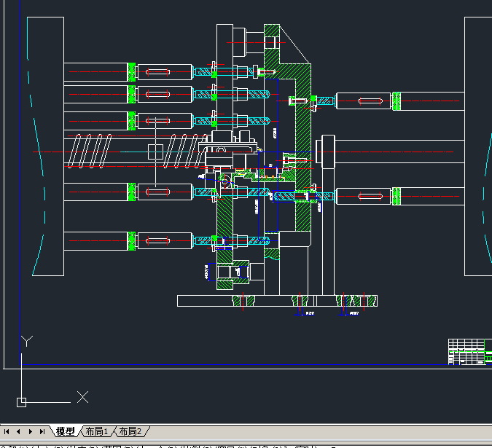The width and height of the screenshot is (492, 448).
Task: Select the title block table in drawing
Action: 470,352
